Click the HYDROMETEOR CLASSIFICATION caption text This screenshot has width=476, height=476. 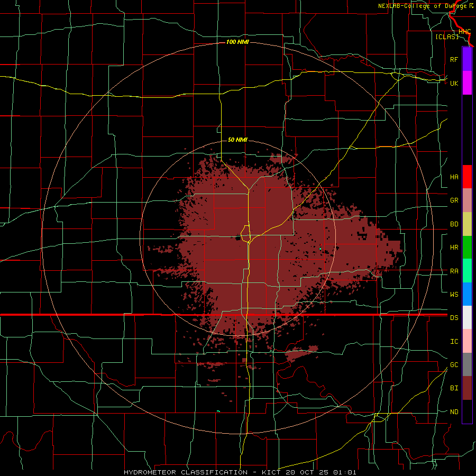(x=186, y=472)
